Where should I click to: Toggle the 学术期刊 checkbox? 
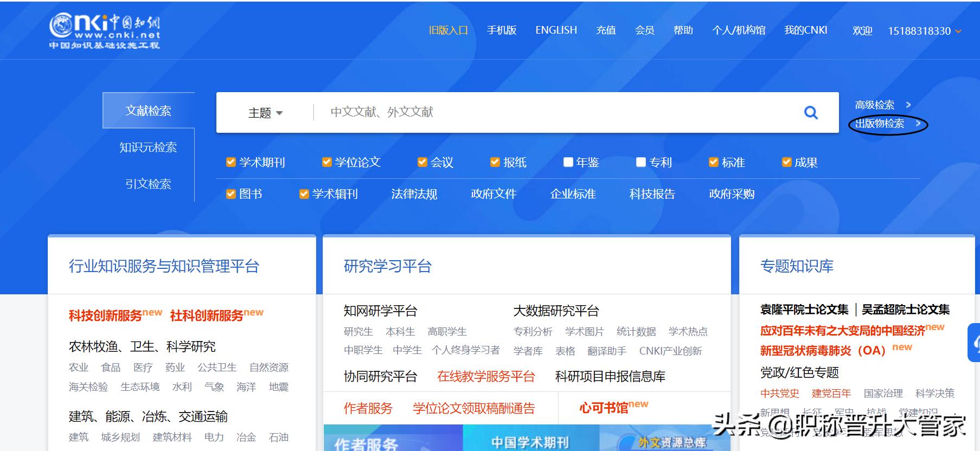pyautogui.click(x=230, y=162)
